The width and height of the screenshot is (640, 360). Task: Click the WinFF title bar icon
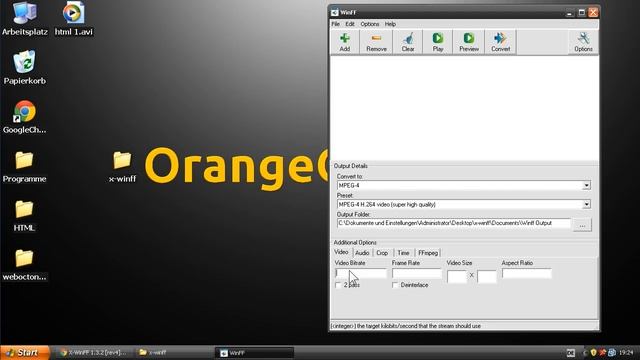pos(335,12)
